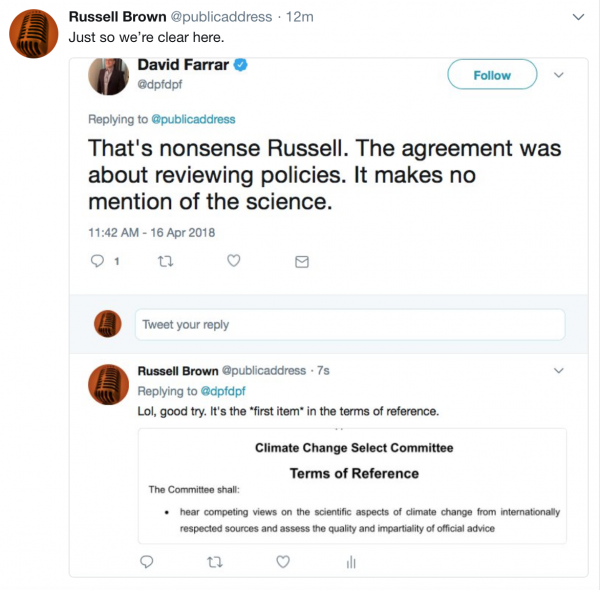Follow David Farrar

point(492,75)
